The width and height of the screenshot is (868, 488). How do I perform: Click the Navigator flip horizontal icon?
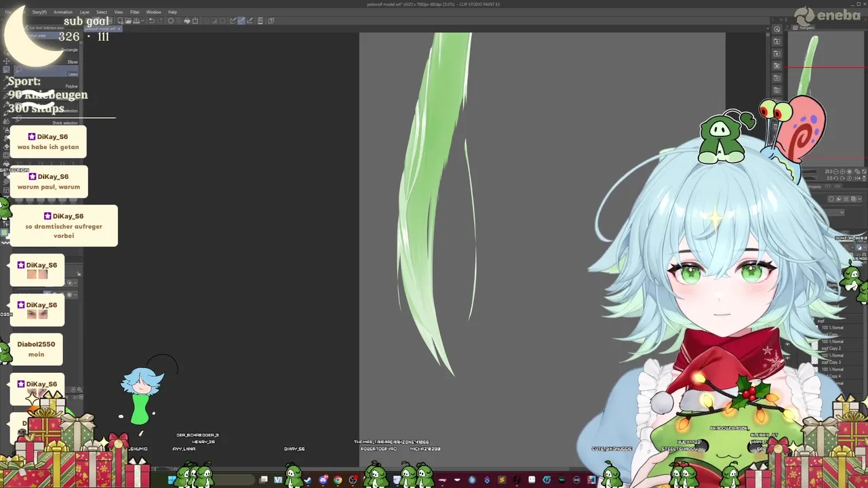click(x=857, y=178)
